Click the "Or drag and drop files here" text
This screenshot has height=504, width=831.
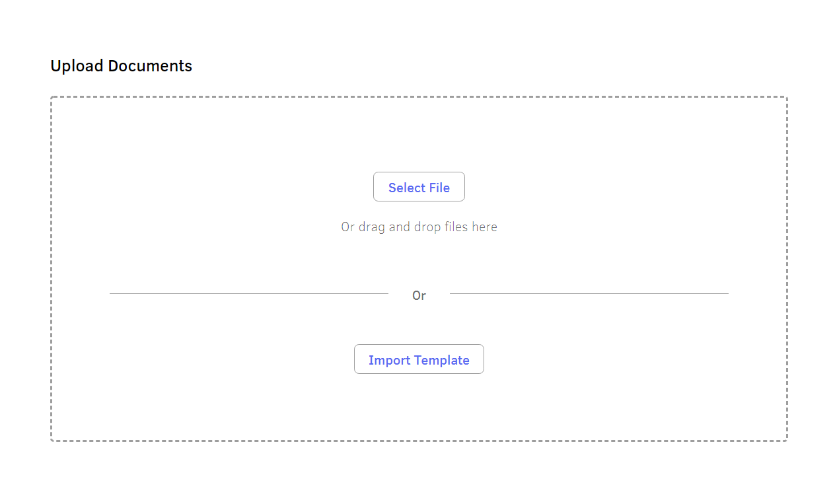[419, 227]
